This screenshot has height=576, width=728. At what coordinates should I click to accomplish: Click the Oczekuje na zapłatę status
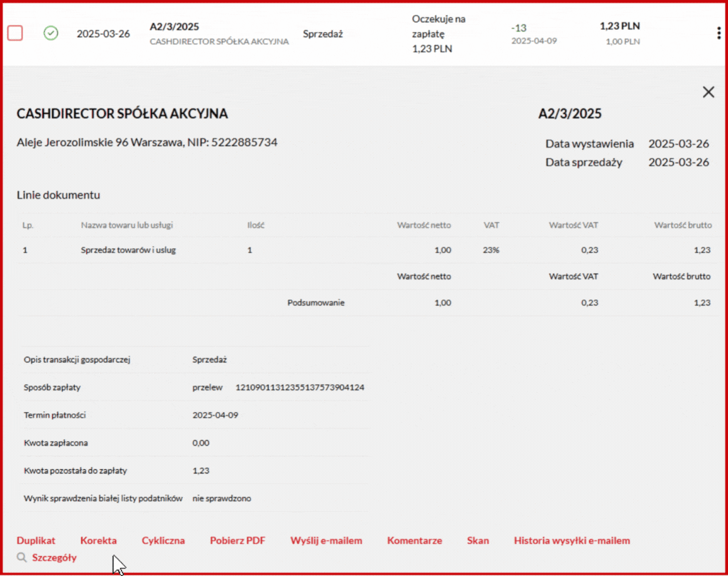pyautogui.click(x=439, y=26)
